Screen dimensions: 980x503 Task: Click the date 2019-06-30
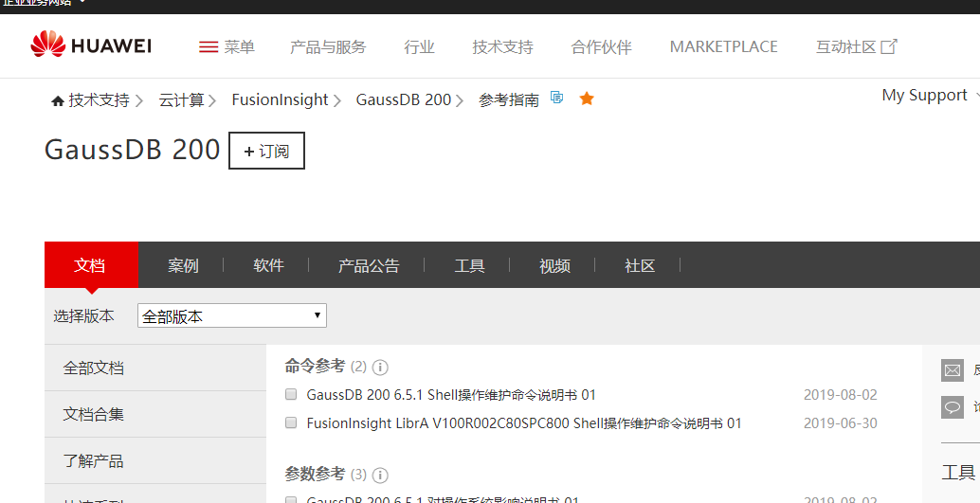840,423
